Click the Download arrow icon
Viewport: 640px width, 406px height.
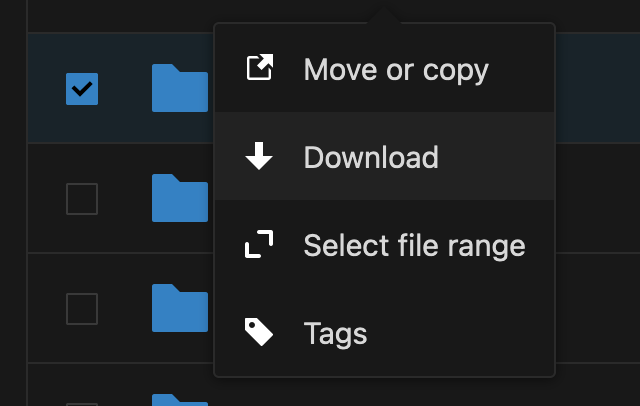(259, 156)
